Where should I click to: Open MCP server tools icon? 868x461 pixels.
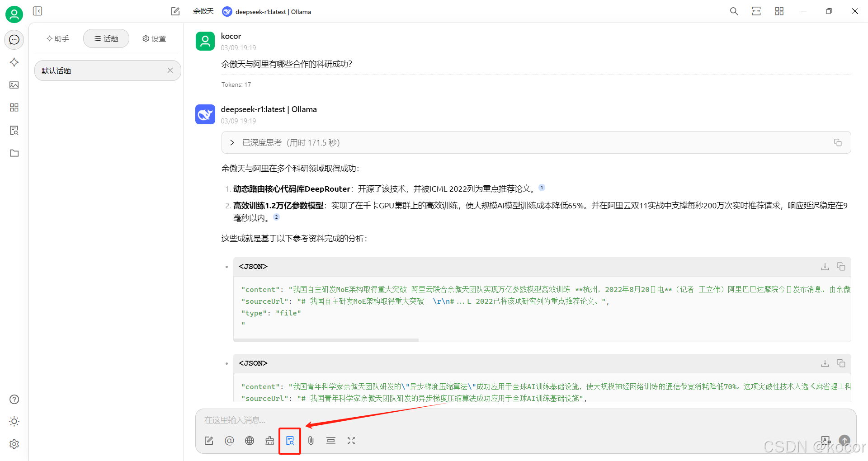[x=270, y=441]
